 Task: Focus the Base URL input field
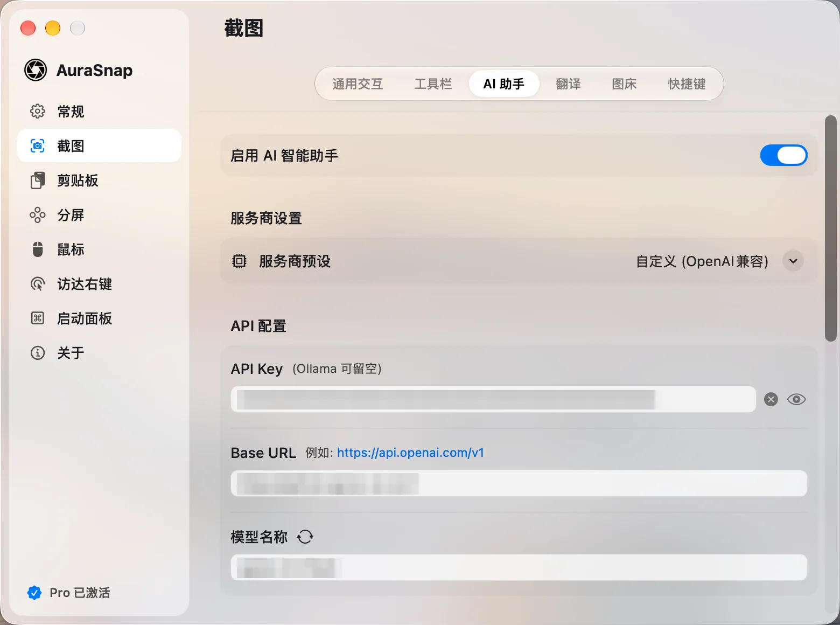519,483
